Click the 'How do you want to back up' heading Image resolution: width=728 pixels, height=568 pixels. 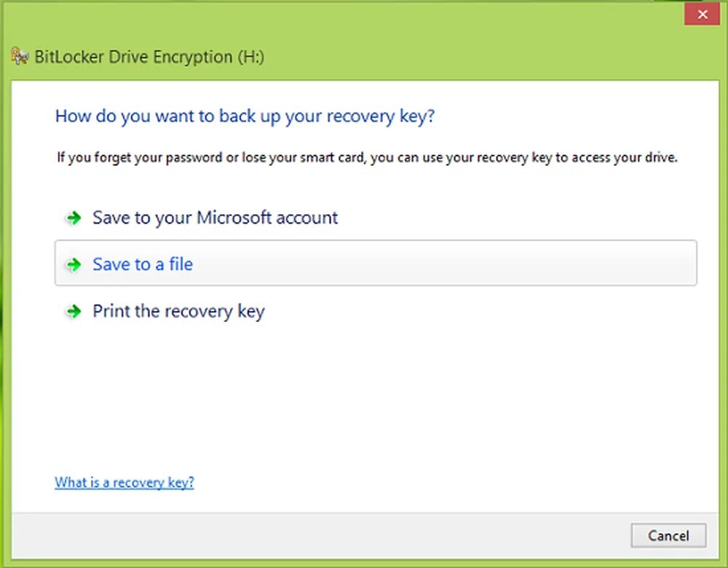(245, 116)
